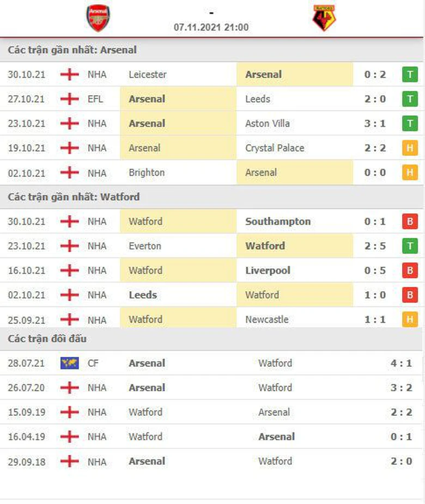Screen dimensions: 425x504
Task: Click the green T badge for Everton–Watford
Action: point(410,246)
